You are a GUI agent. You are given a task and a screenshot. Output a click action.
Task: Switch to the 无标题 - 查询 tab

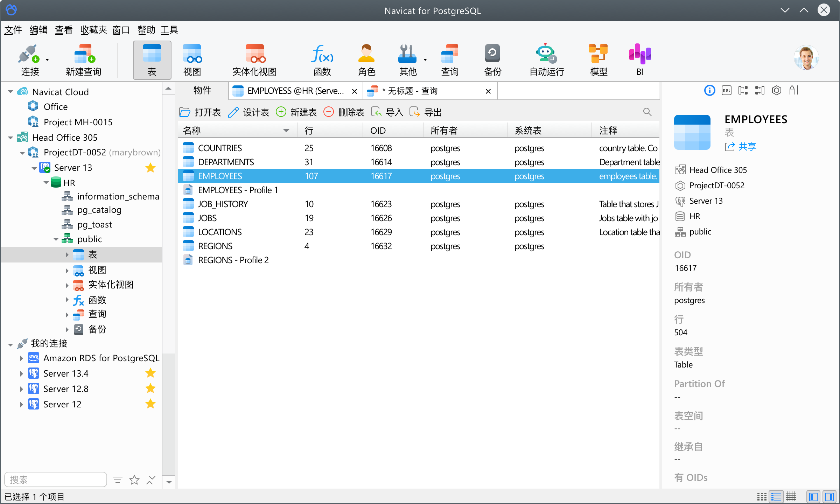coord(430,91)
